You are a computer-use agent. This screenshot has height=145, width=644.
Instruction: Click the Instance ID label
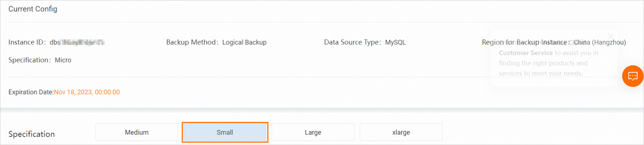tap(27, 42)
